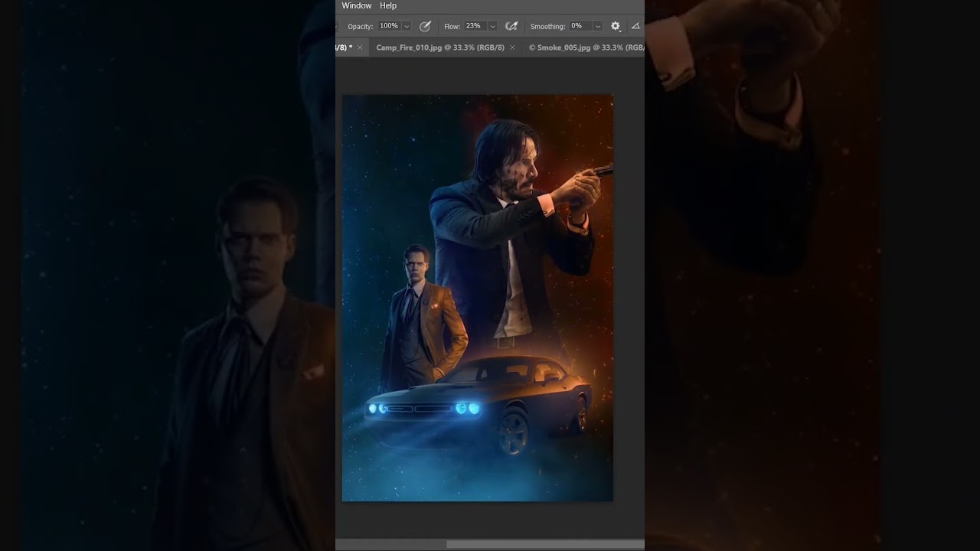The image size is (980, 551).
Task: Click the Smoothing value field showing 0%
Action: click(580, 26)
